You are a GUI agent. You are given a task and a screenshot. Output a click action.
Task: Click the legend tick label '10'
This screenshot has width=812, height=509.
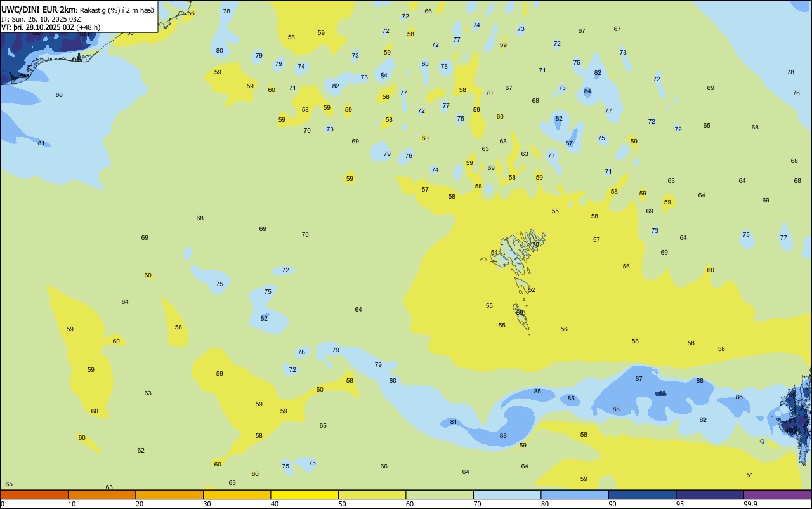point(72,504)
